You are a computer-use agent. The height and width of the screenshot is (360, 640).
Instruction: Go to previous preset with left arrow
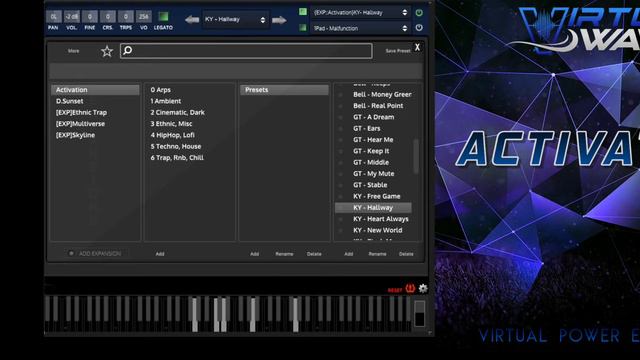pos(192,19)
